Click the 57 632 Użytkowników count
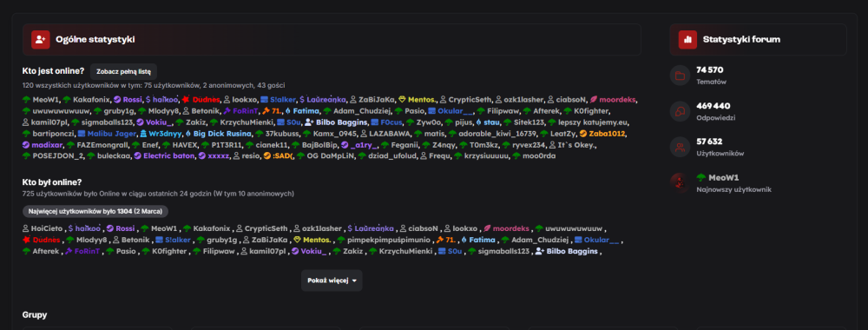 pos(709,142)
